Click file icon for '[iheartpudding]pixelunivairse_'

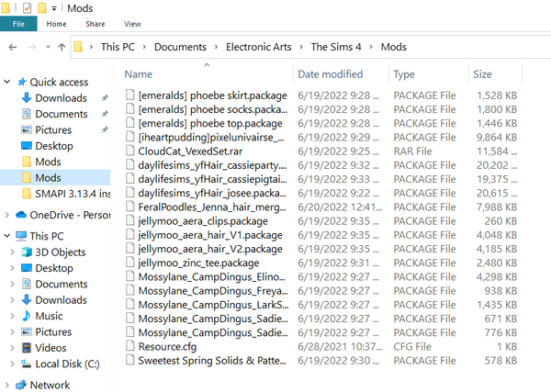(x=130, y=136)
